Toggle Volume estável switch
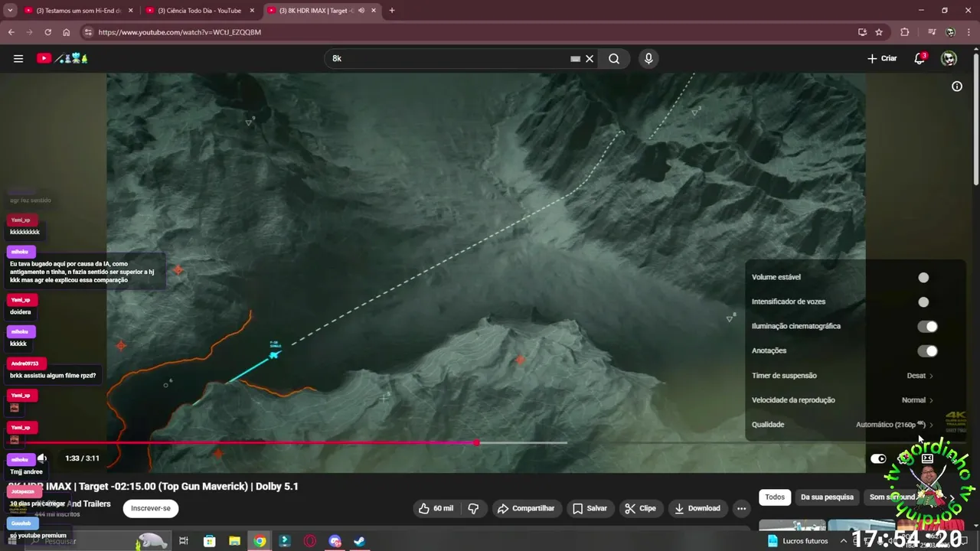 (x=926, y=278)
